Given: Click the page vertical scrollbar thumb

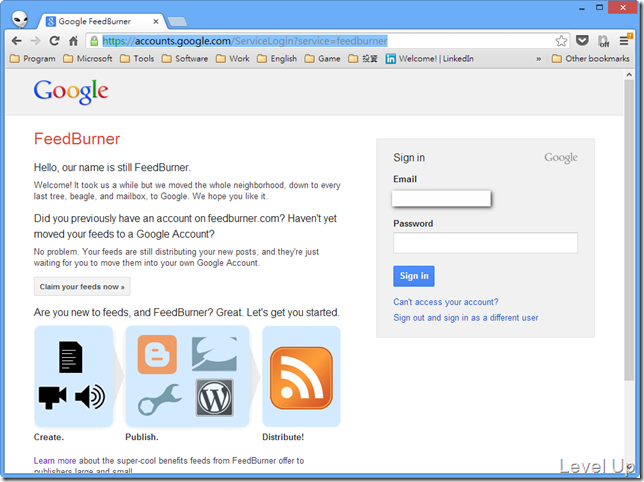Looking at the screenshot, I should 629,230.
